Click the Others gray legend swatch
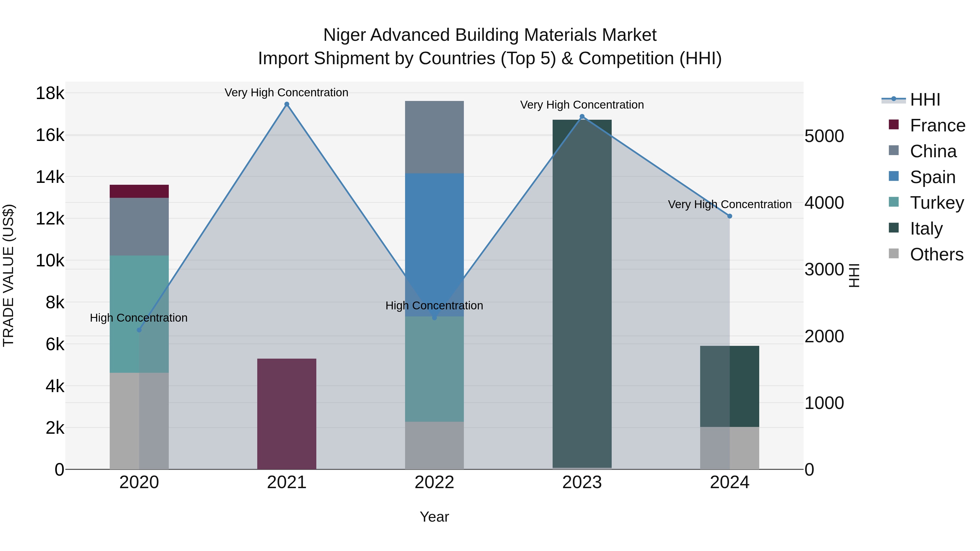 pos(894,254)
